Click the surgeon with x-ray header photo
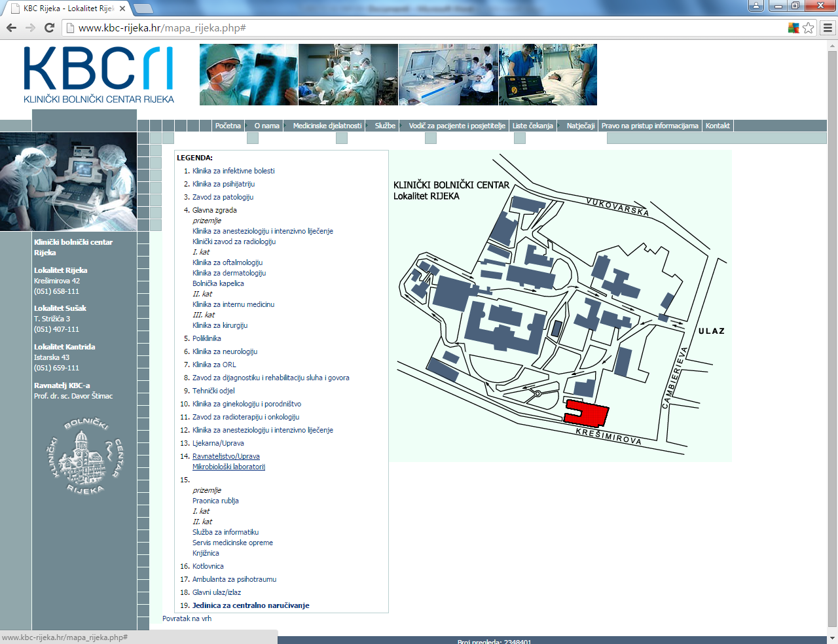The image size is (838, 644). point(248,75)
